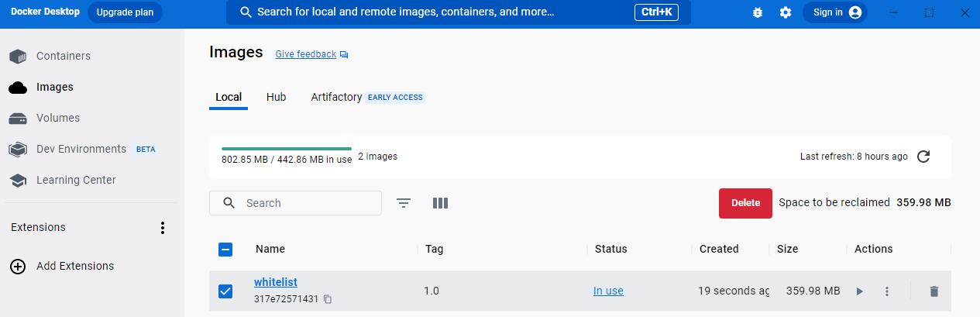Click the images Search field
Screen dimensions: 980x317
(x=295, y=203)
